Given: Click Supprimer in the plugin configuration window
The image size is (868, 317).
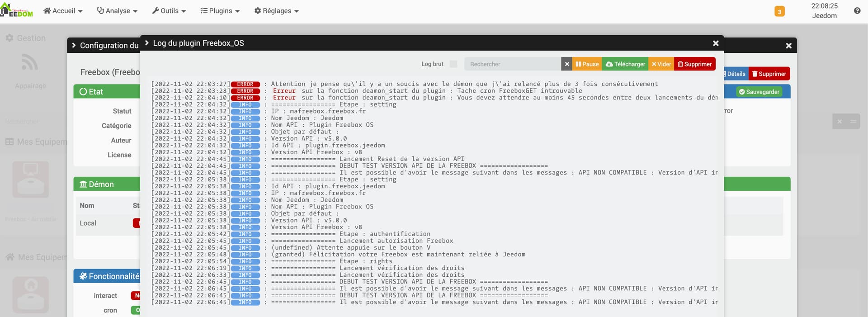Looking at the screenshot, I should (x=769, y=74).
